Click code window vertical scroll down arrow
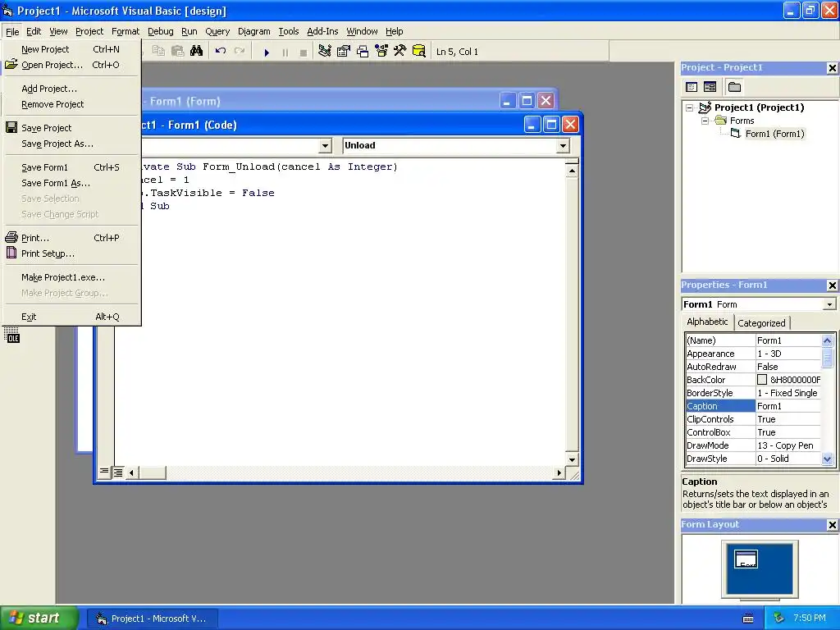The image size is (840, 630). tap(572, 459)
